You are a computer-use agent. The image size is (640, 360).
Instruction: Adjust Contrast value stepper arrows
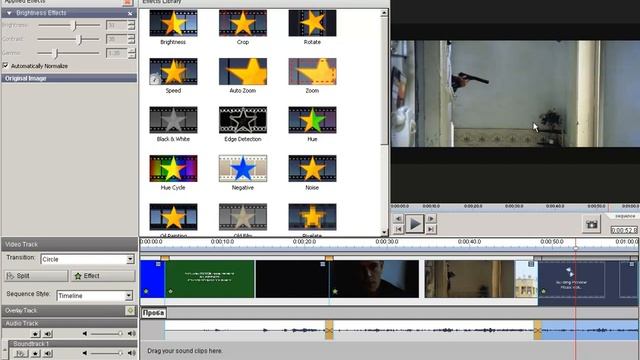131,39
